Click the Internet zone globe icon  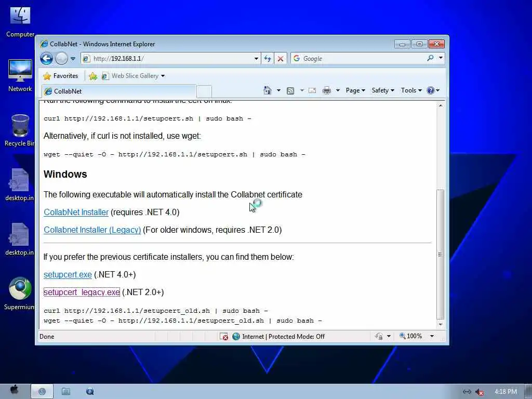tap(236, 336)
